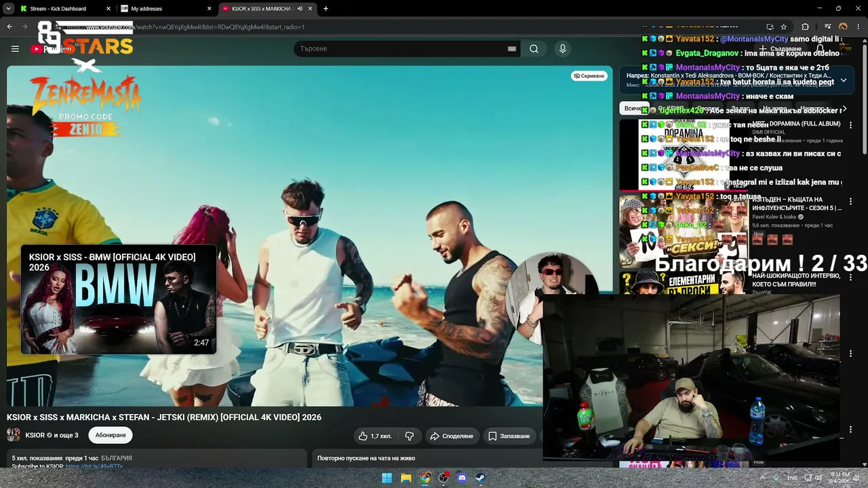Open Google Chrome from the taskbar
868x488 pixels.
point(425,478)
